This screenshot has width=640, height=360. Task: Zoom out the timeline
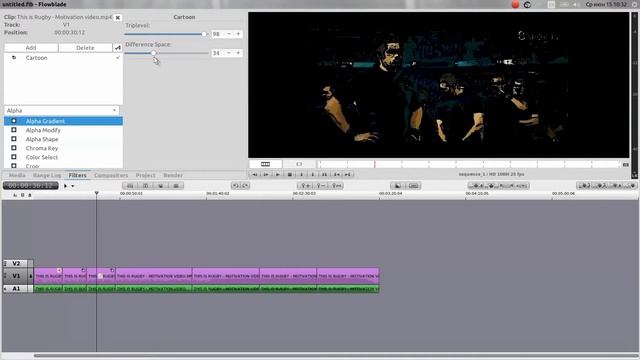pos(320,186)
